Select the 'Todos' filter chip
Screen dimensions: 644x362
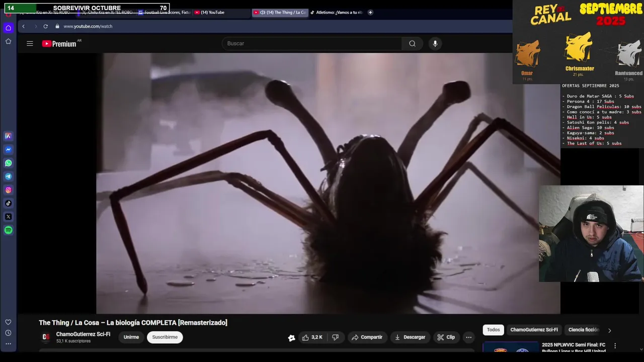tap(494, 330)
